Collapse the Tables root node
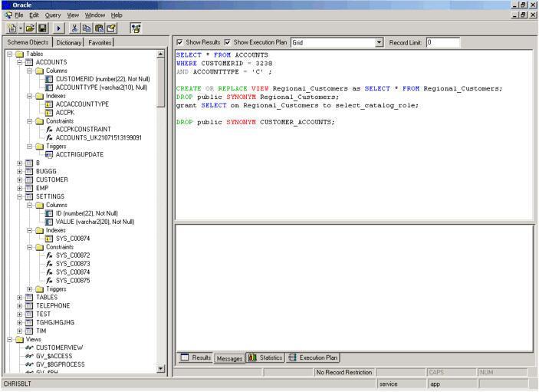 point(10,54)
